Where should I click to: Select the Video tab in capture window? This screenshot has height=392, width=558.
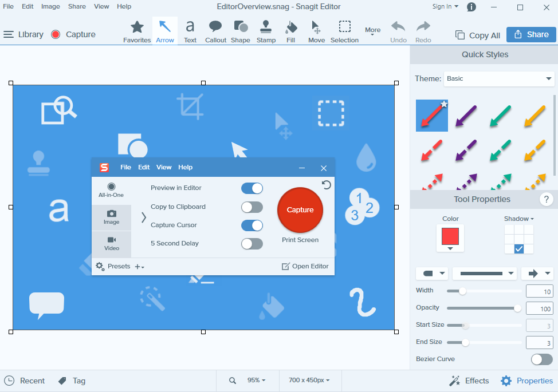tap(111, 244)
